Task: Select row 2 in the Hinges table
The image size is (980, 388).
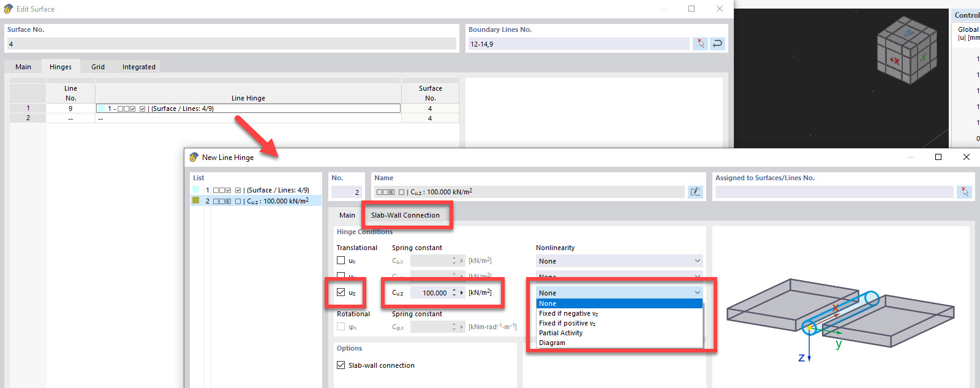Action: (28, 118)
